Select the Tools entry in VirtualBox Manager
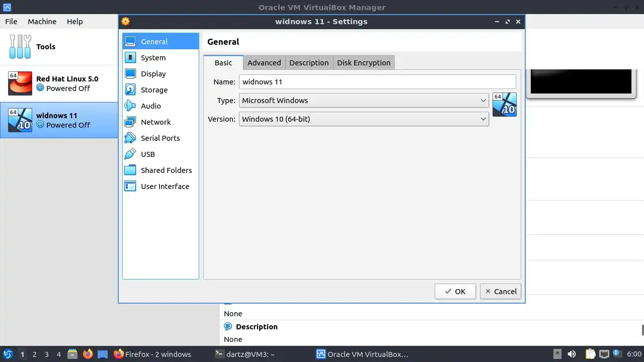The height and width of the screenshot is (362, 644). pyautogui.click(x=59, y=47)
